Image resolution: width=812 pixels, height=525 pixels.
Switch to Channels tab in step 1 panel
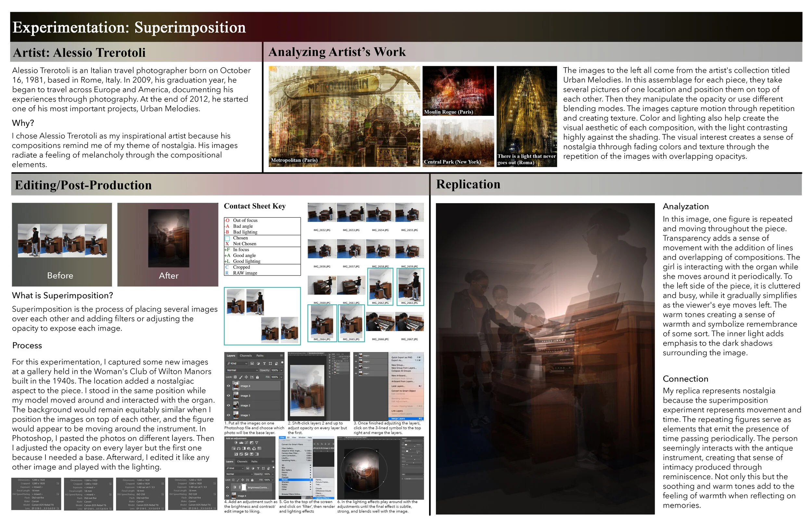pos(246,356)
